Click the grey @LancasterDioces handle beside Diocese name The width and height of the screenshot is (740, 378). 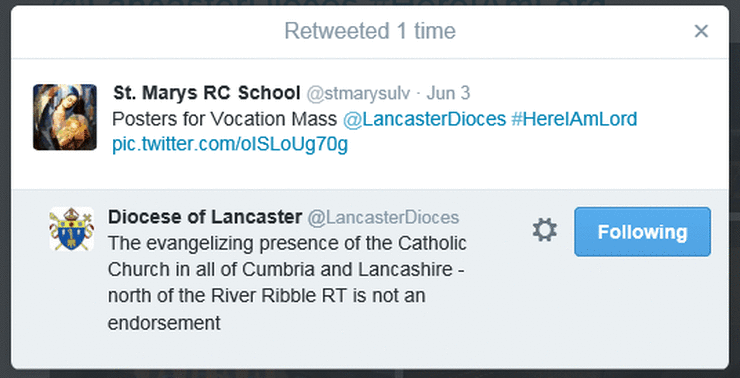click(383, 218)
